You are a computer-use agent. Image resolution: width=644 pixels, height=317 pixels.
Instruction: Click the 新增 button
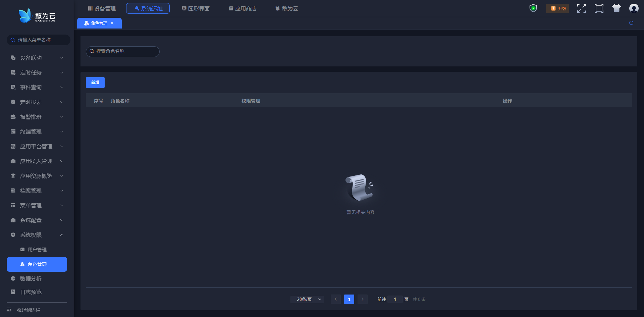[x=95, y=83]
